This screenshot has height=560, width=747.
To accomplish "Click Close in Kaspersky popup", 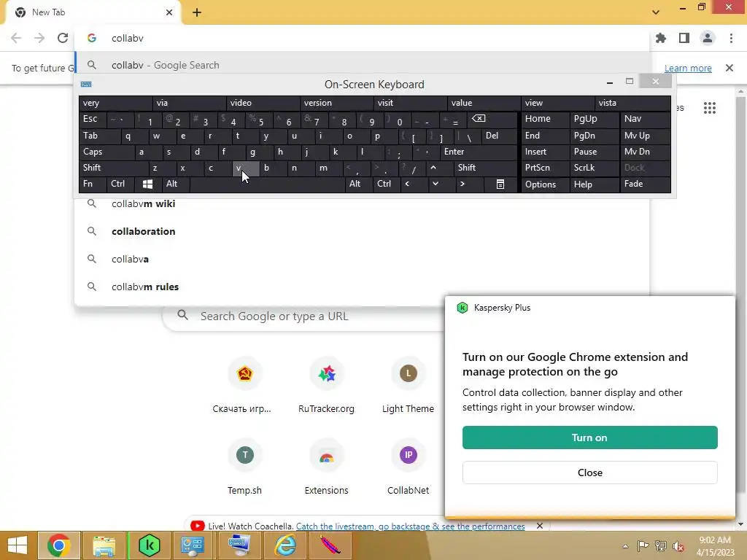I will click(x=589, y=472).
